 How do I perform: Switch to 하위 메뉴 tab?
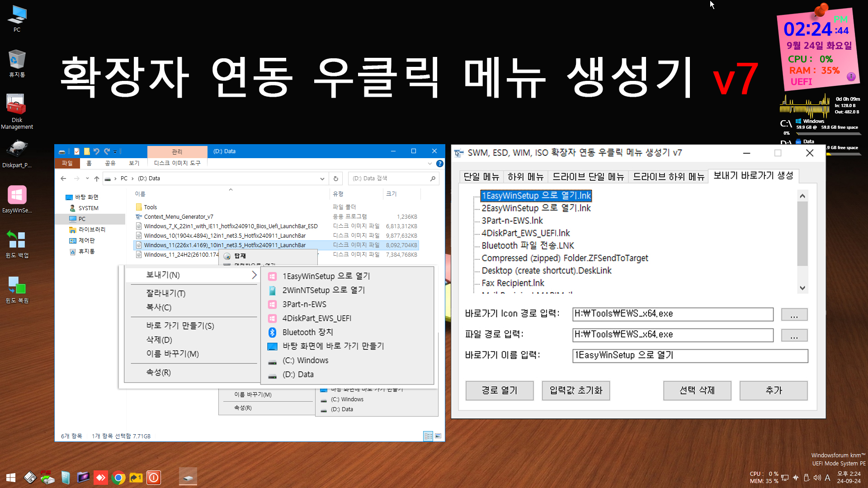click(x=525, y=177)
